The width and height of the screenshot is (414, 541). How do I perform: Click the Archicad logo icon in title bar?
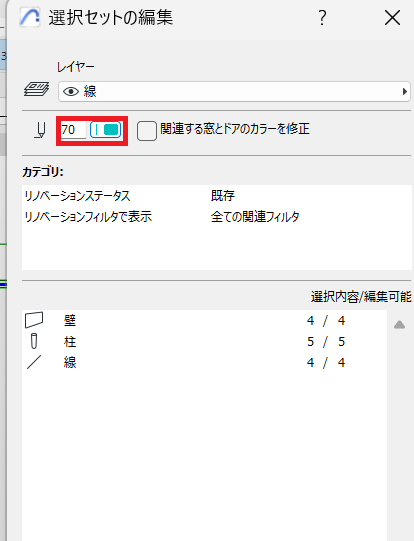coord(30,17)
